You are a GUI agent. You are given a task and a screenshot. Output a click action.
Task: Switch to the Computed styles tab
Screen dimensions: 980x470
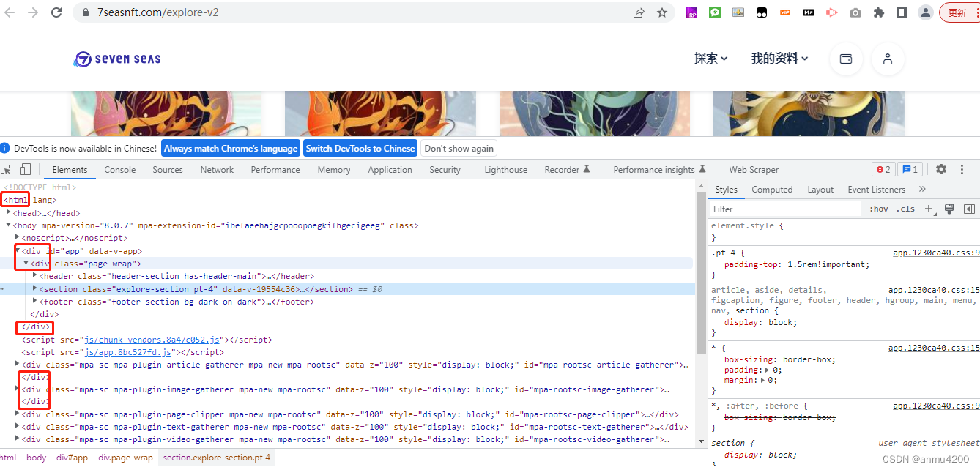pos(772,189)
